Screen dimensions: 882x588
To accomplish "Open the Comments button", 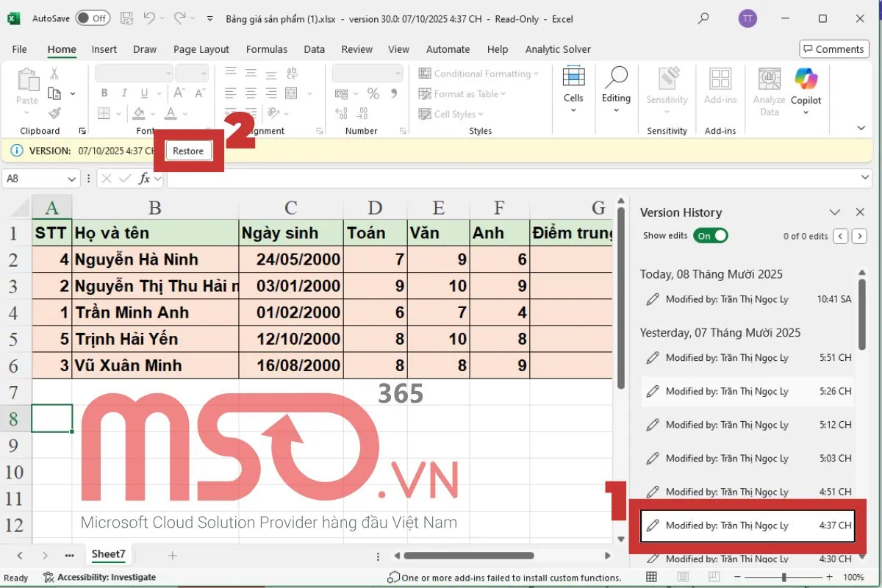I will click(833, 49).
